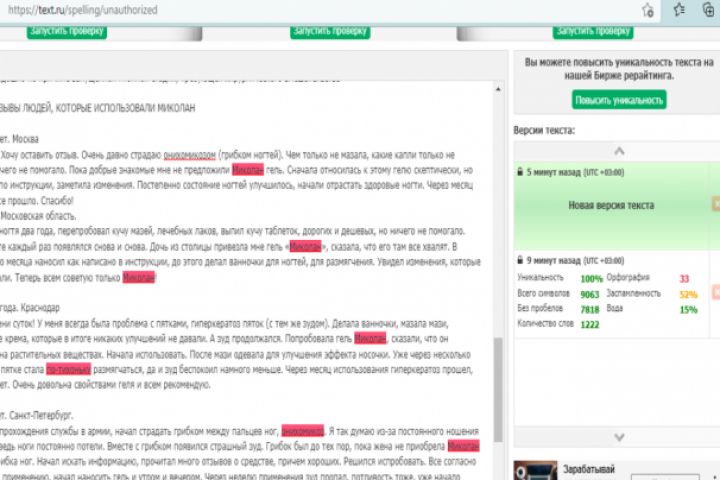Click the uniqueness value '100%'

pos(591,278)
